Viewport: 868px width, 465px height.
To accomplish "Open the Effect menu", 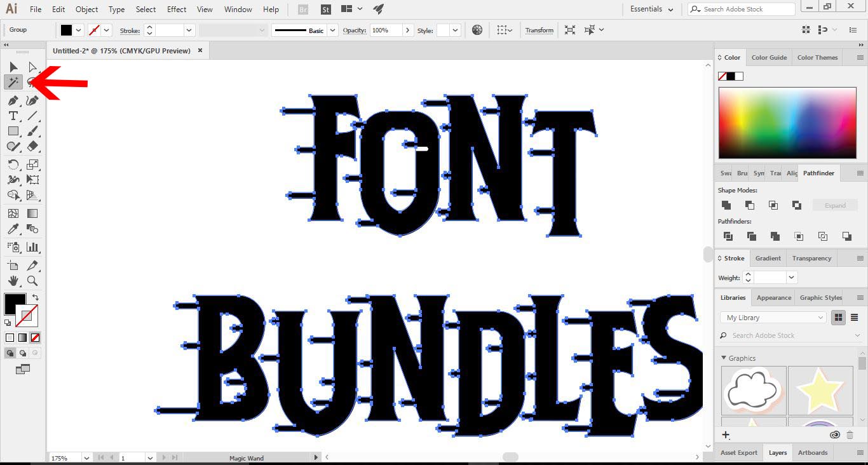I will pyautogui.click(x=177, y=9).
